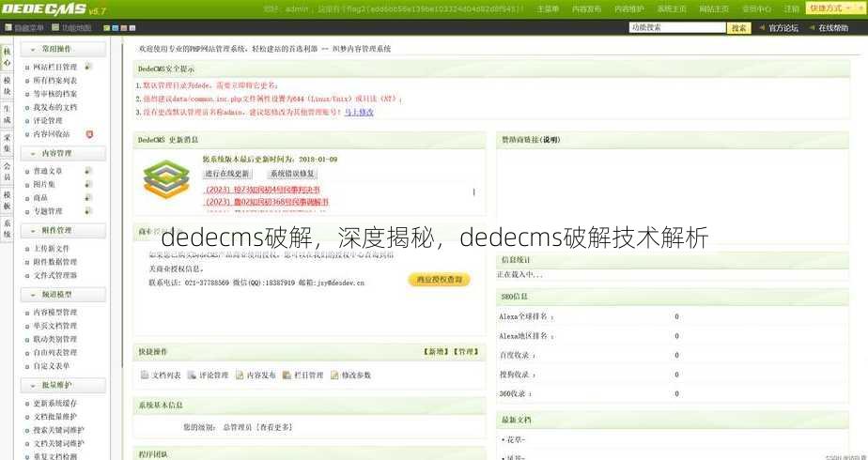Open 文档批量维护 in sidebar

54,416
